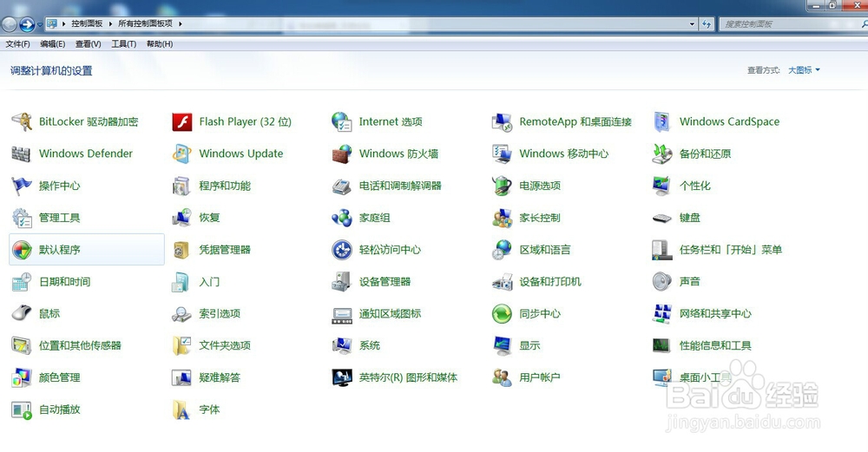Click the 索引选项 link text

point(220,314)
